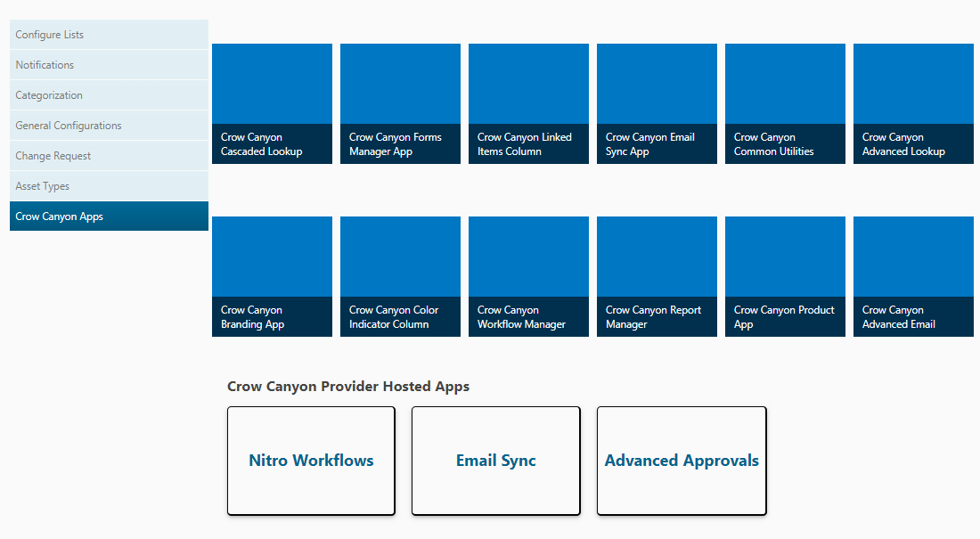980x539 pixels.
Task: Open the Crow Canyon Color Indicator Column tile
Action: (400, 276)
